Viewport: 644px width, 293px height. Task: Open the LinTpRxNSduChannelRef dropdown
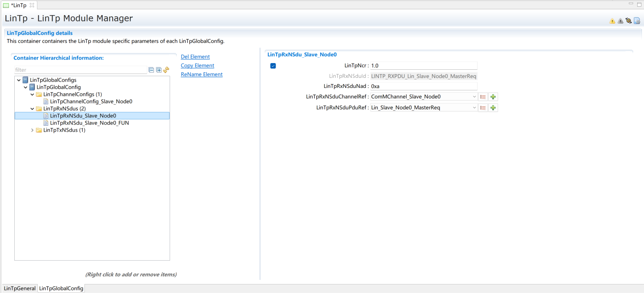click(474, 97)
